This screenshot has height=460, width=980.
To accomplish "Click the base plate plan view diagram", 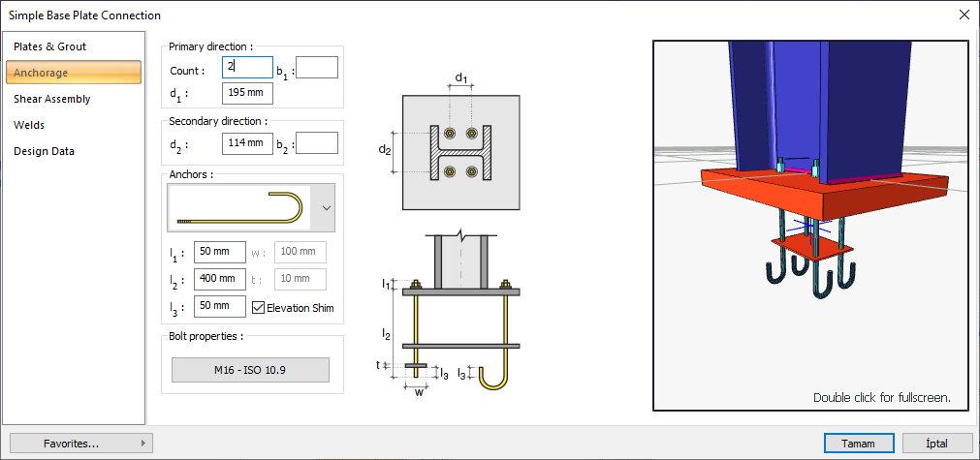I will point(460,152).
